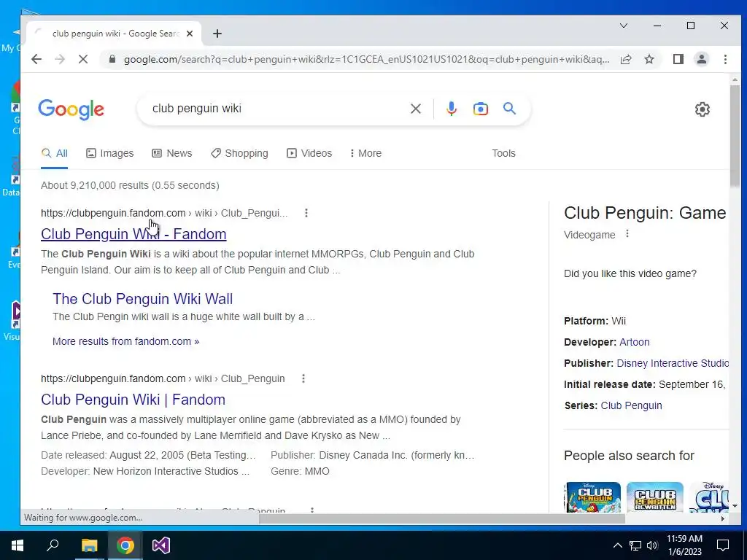Click Chrome icon in taskbar
747x560 pixels.
coord(125,545)
